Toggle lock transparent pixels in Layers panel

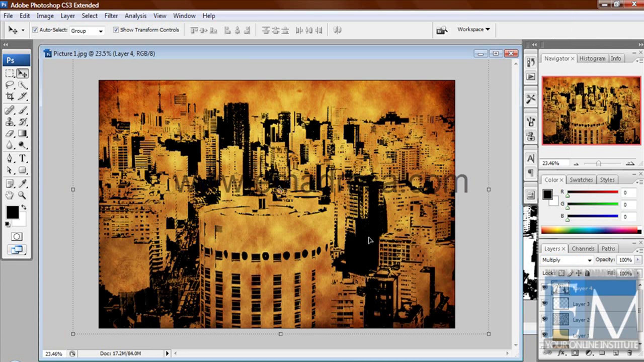[561, 273]
